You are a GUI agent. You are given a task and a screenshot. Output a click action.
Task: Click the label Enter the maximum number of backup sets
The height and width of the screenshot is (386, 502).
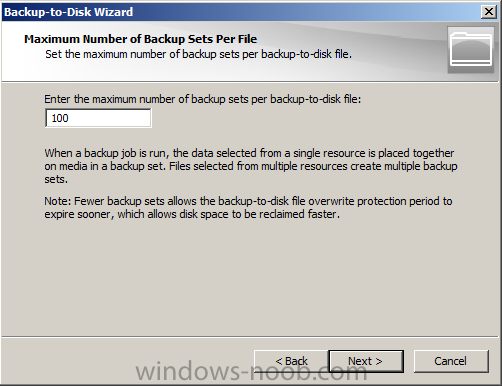coord(203,99)
